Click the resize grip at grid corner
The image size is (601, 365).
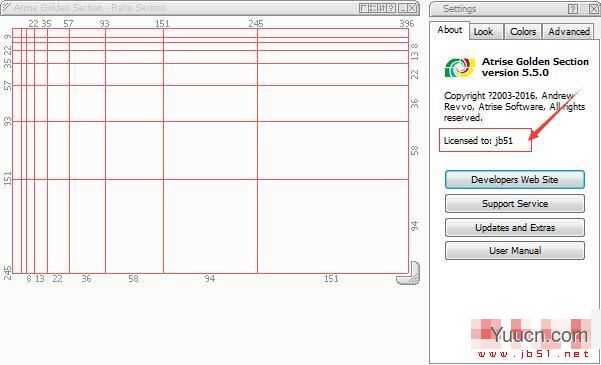408,273
